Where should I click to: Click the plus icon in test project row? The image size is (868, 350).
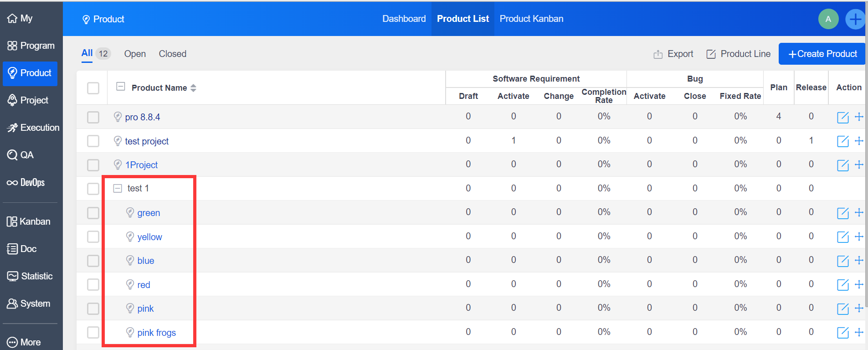click(x=859, y=141)
